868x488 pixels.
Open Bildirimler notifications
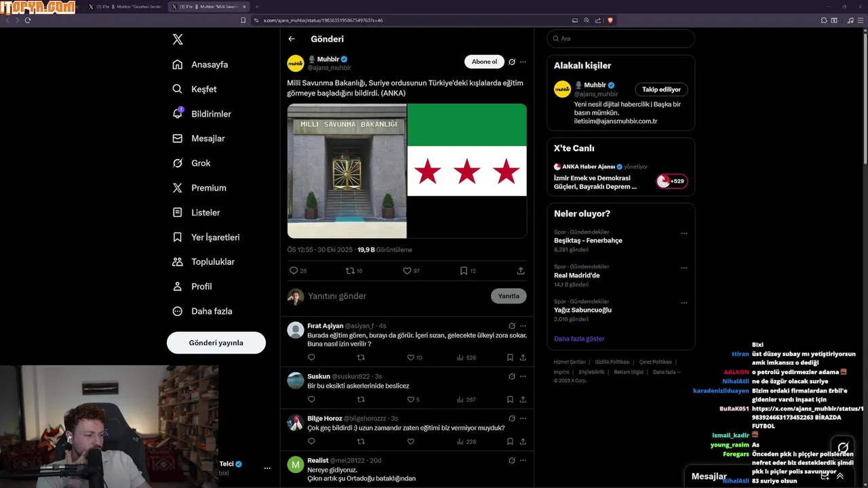tap(201, 114)
